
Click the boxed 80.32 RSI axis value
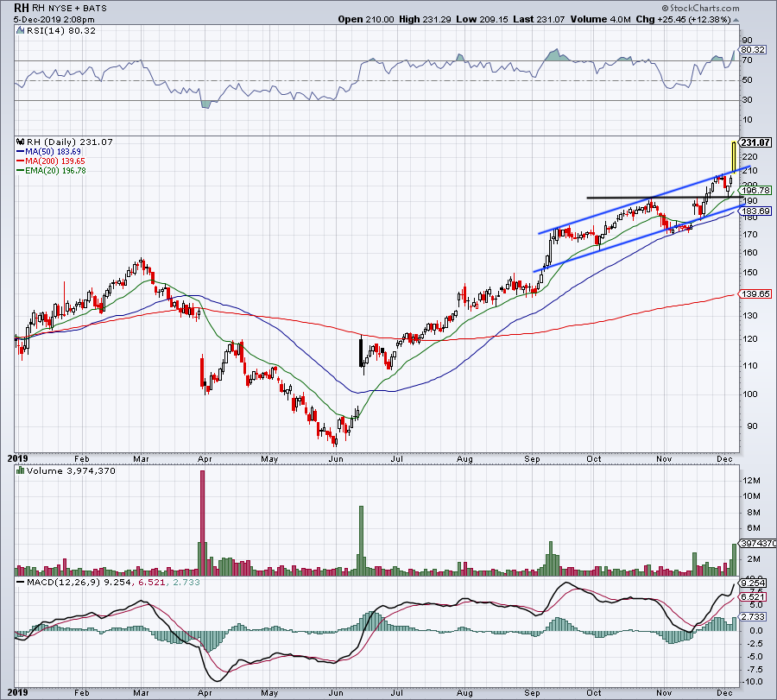753,49
